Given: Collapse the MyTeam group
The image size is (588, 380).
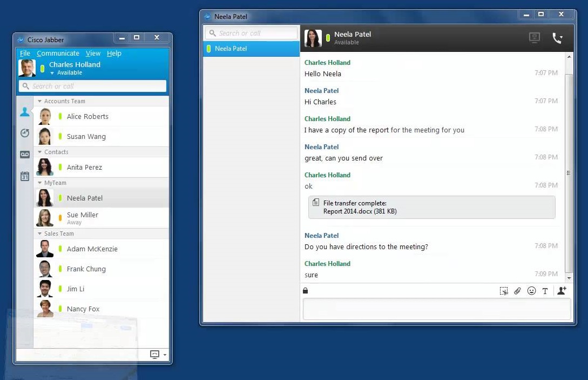Looking at the screenshot, I should (x=40, y=183).
